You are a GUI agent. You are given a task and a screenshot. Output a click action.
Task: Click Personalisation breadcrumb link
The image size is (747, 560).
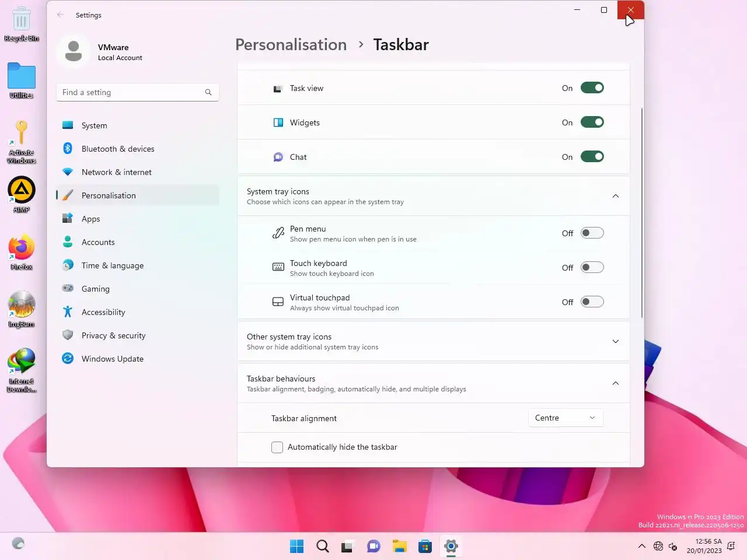click(x=291, y=45)
